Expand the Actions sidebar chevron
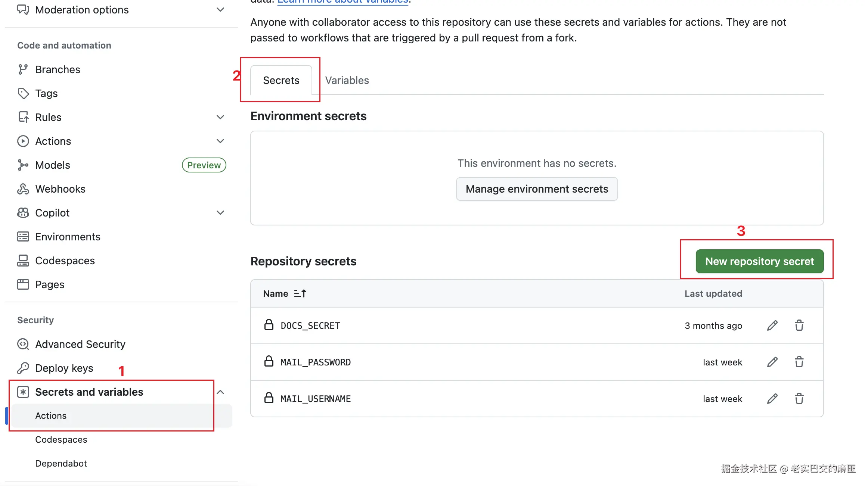The image size is (868, 486). (x=220, y=141)
